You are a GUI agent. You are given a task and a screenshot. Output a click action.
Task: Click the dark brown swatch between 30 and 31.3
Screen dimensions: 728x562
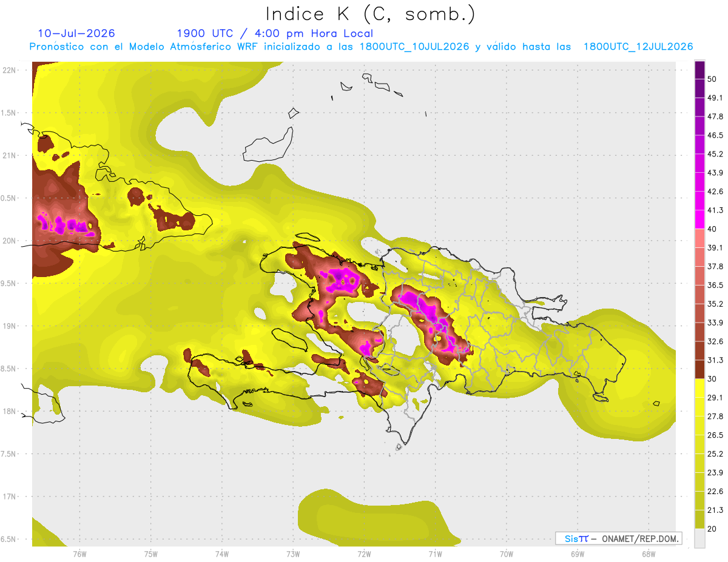[x=699, y=370]
